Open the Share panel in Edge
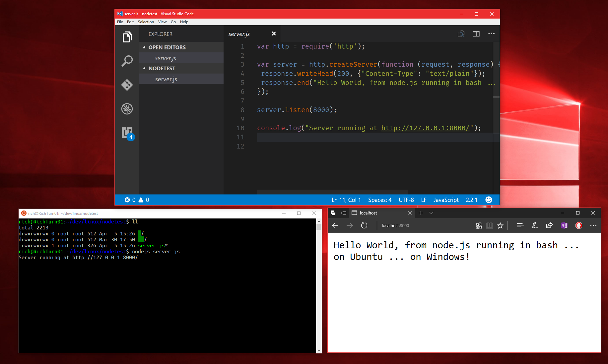 tap(549, 225)
